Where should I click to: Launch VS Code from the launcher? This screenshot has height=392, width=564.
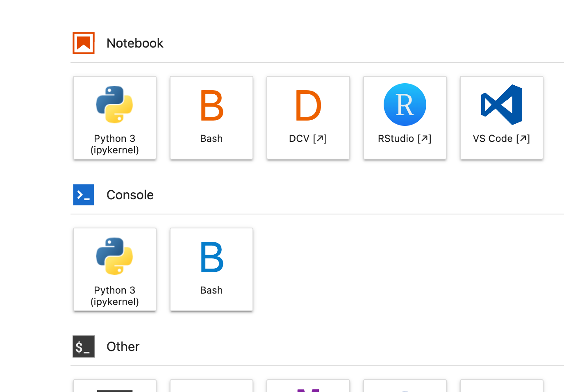click(502, 118)
